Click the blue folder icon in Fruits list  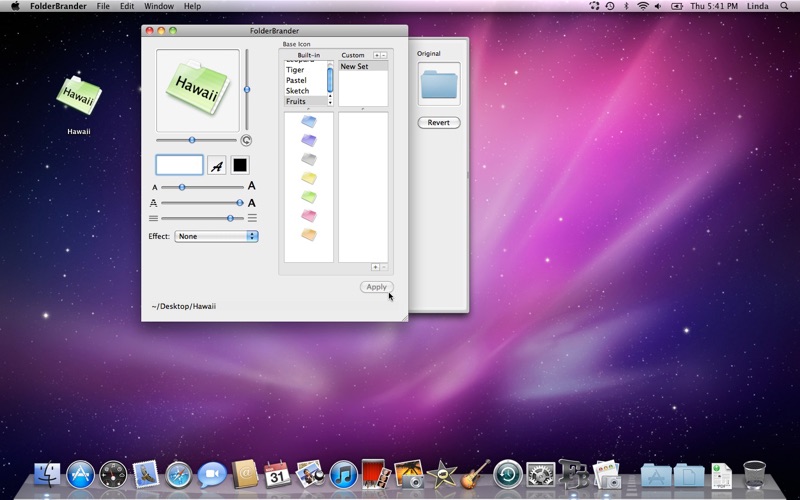[x=309, y=121]
